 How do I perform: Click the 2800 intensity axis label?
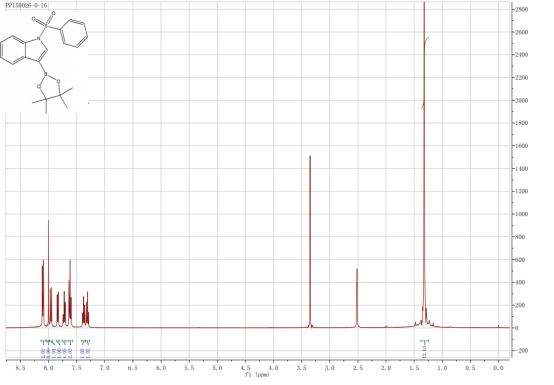[521, 9]
